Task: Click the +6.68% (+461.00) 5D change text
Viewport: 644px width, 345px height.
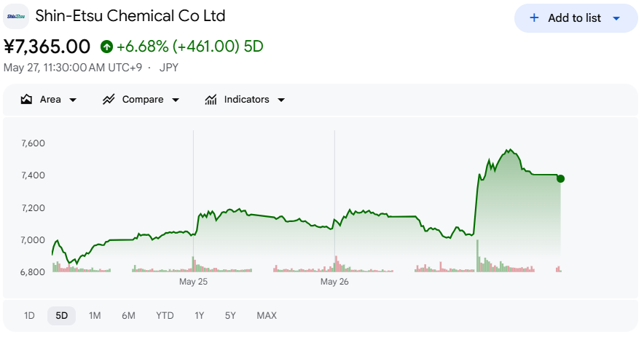Action: (x=189, y=47)
